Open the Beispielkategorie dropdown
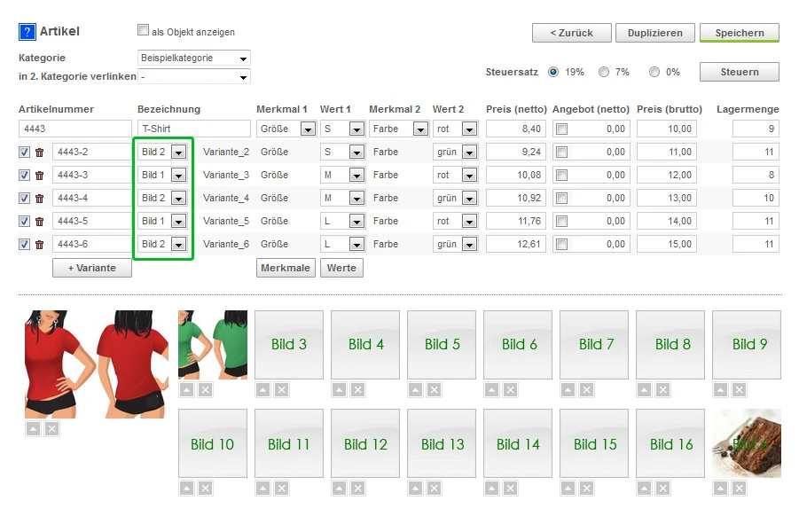 (193, 59)
